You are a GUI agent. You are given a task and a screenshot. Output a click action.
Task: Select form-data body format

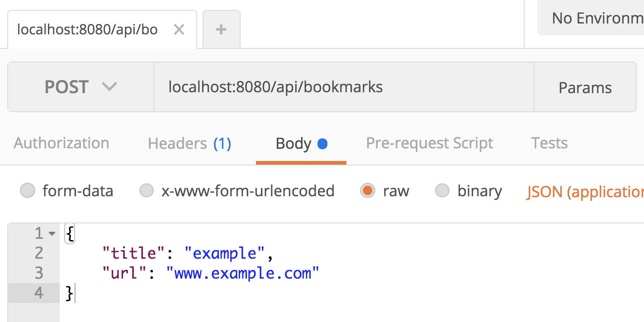(28, 190)
